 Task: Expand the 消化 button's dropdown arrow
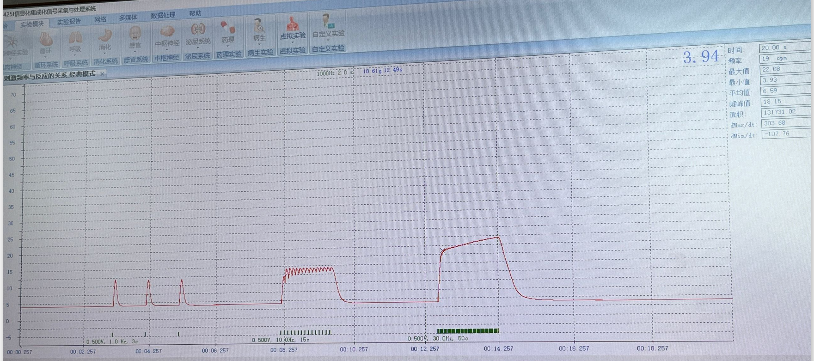pos(105,54)
